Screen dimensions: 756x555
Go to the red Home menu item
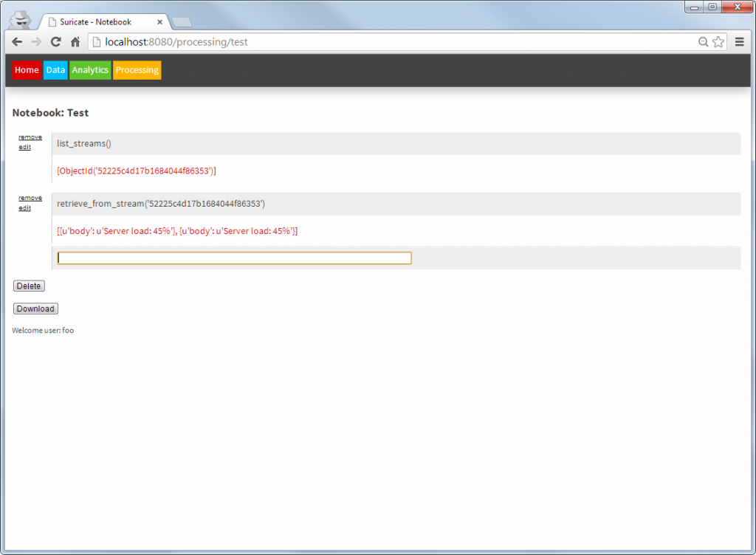click(27, 70)
